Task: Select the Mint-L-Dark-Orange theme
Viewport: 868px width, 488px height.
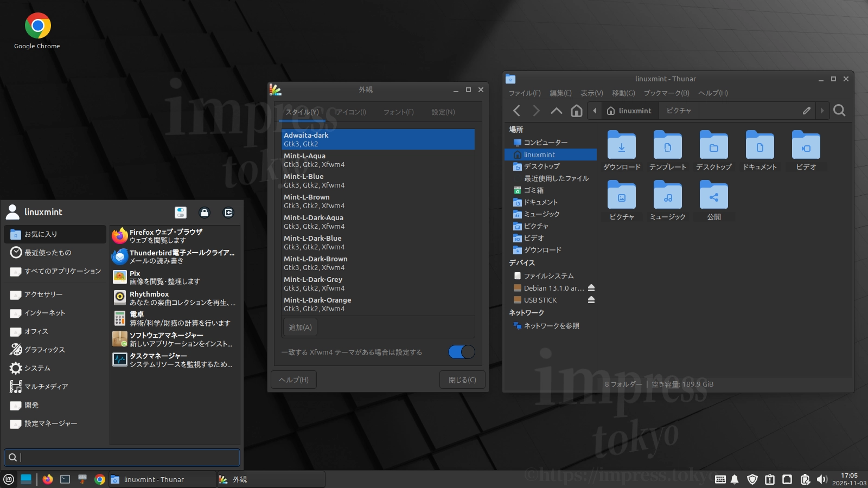Action: [x=378, y=304]
